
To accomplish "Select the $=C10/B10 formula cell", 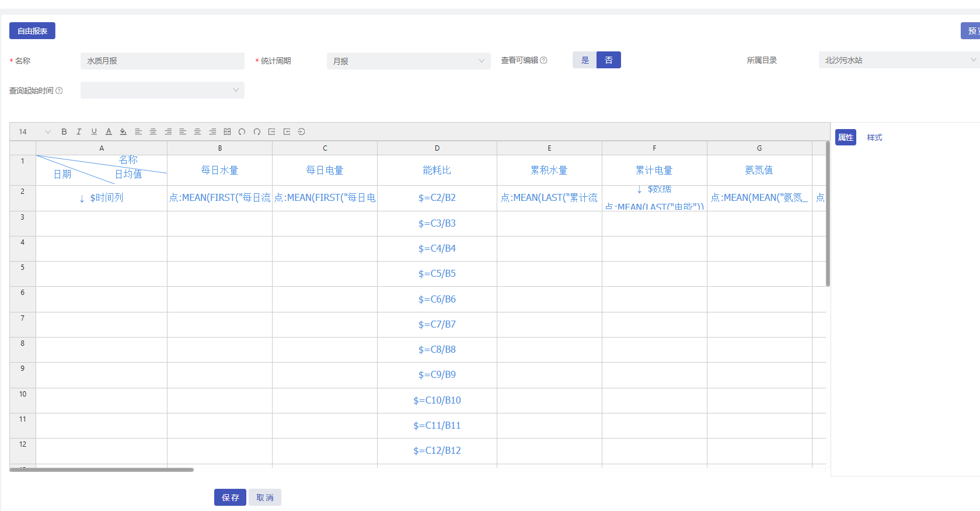I will point(437,401).
